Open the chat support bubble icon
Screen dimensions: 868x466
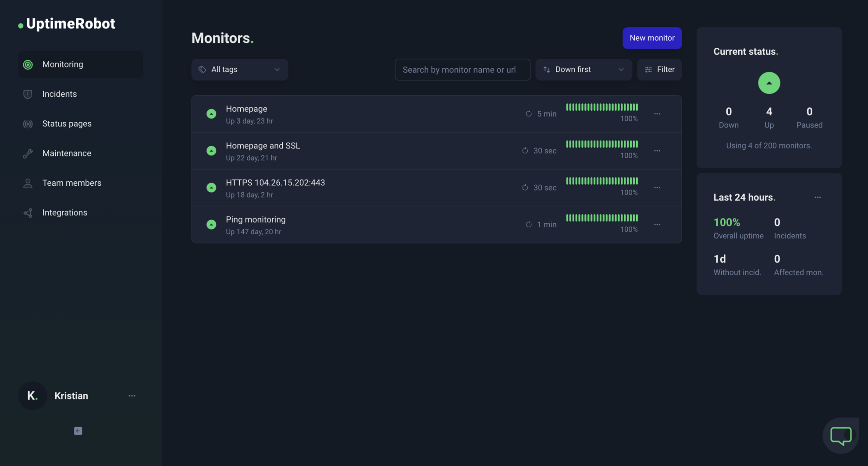[x=840, y=435]
